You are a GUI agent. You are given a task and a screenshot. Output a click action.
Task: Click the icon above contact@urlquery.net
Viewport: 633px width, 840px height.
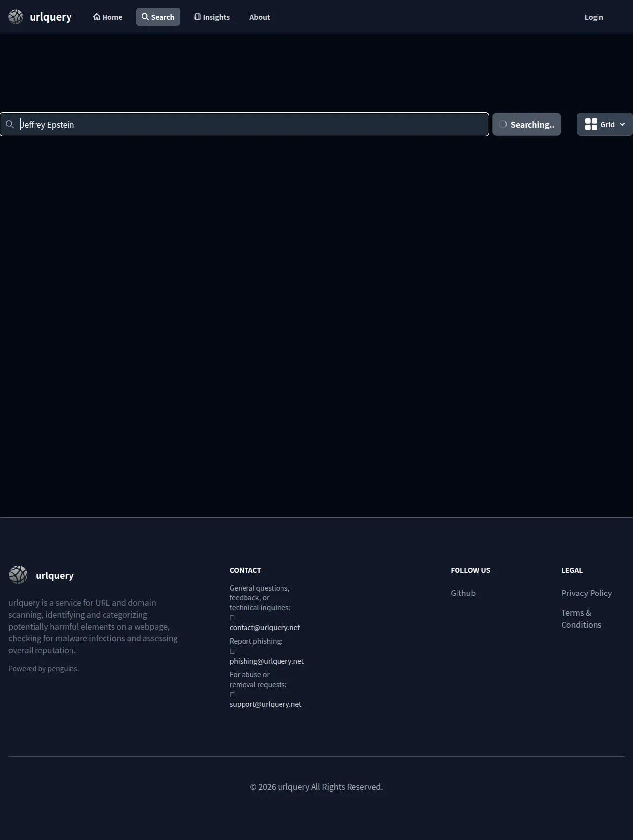[232, 618]
